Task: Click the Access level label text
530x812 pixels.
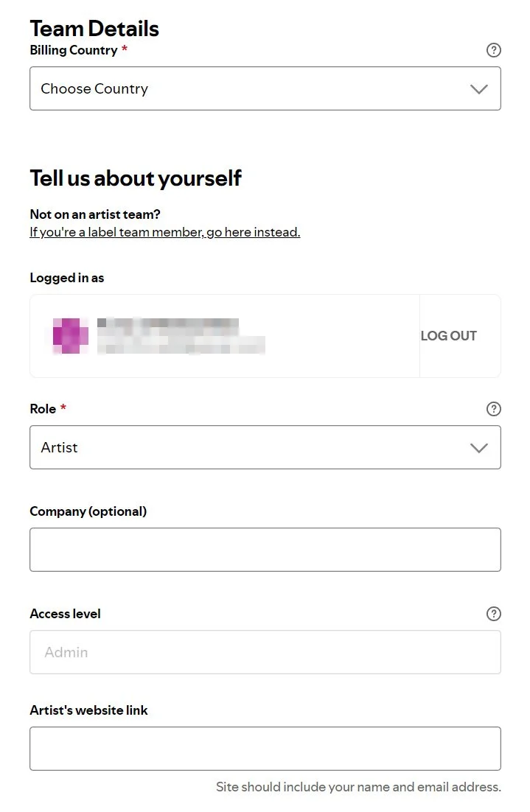Action: coord(66,614)
